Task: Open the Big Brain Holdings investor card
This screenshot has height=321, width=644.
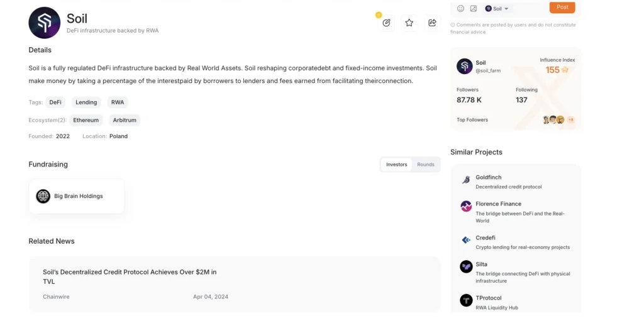Action: point(76,196)
